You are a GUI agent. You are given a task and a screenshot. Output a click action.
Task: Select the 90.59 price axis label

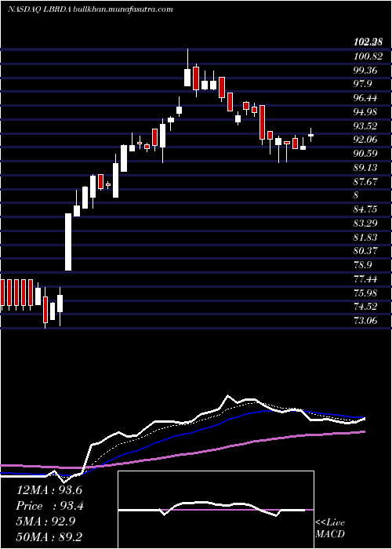pos(365,154)
